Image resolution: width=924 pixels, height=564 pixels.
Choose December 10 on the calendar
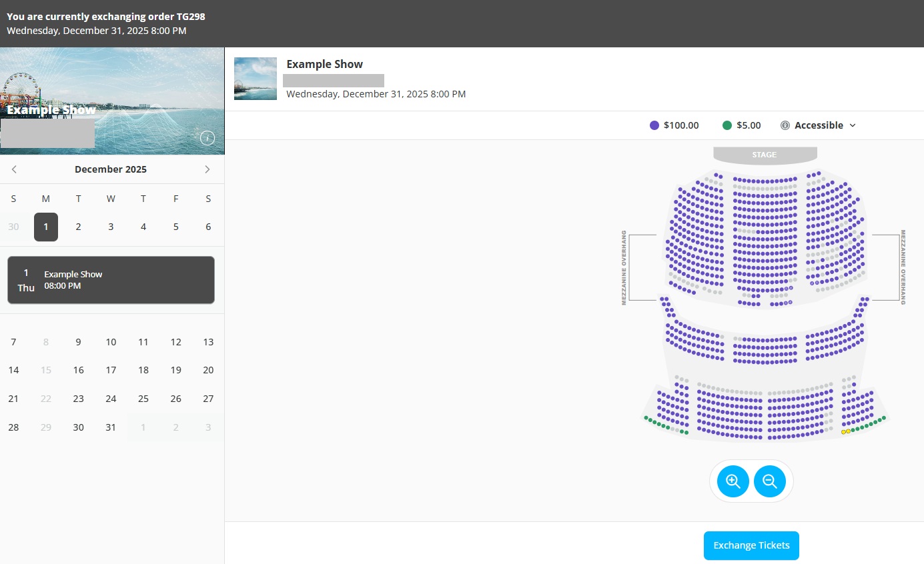click(x=111, y=342)
